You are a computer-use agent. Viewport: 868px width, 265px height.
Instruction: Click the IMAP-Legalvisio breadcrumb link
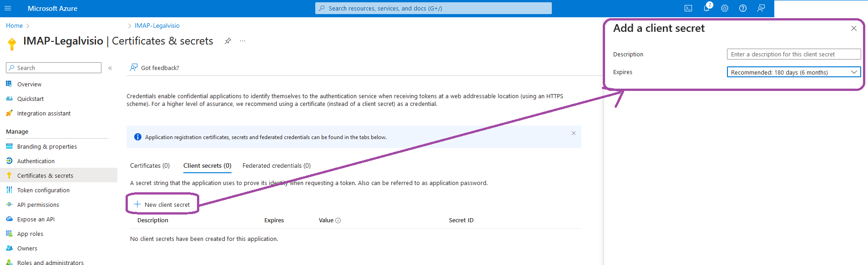pyautogui.click(x=157, y=25)
